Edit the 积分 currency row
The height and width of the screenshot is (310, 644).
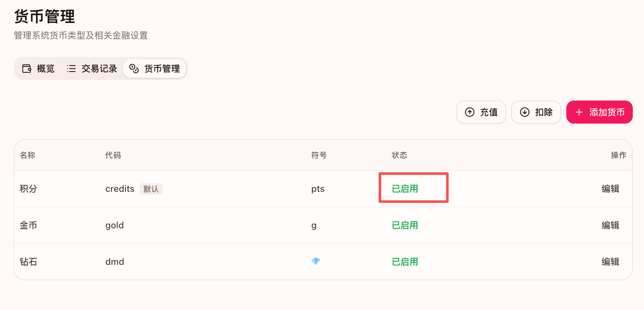coord(610,189)
